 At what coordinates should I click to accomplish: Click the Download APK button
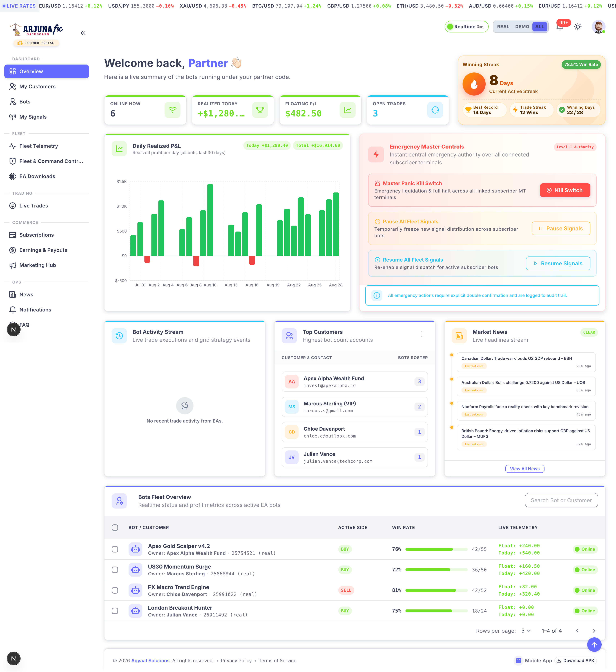[x=575, y=661]
